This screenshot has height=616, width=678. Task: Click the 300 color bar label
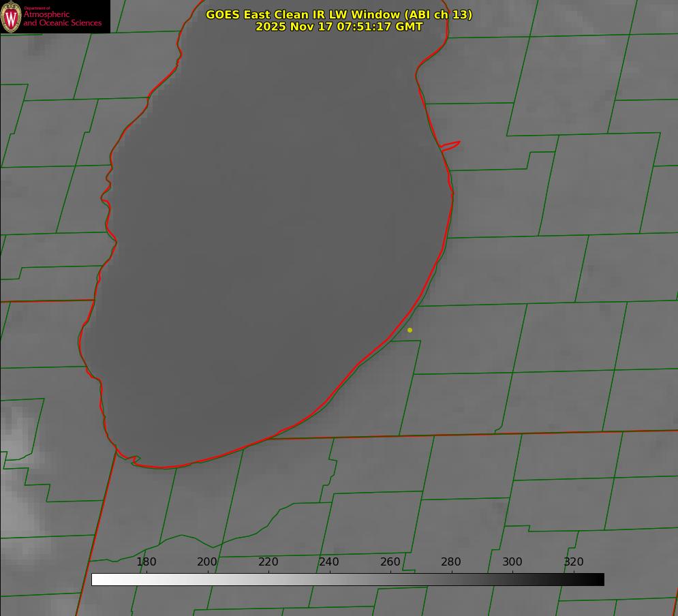512,561
